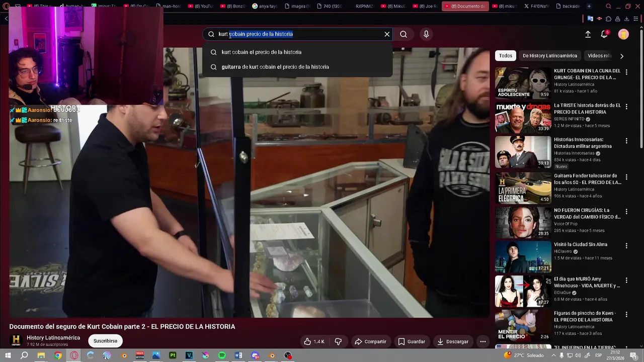Select the 'Videos rela...' filter chip
The height and width of the screenshot is (362, 644).
599,56
